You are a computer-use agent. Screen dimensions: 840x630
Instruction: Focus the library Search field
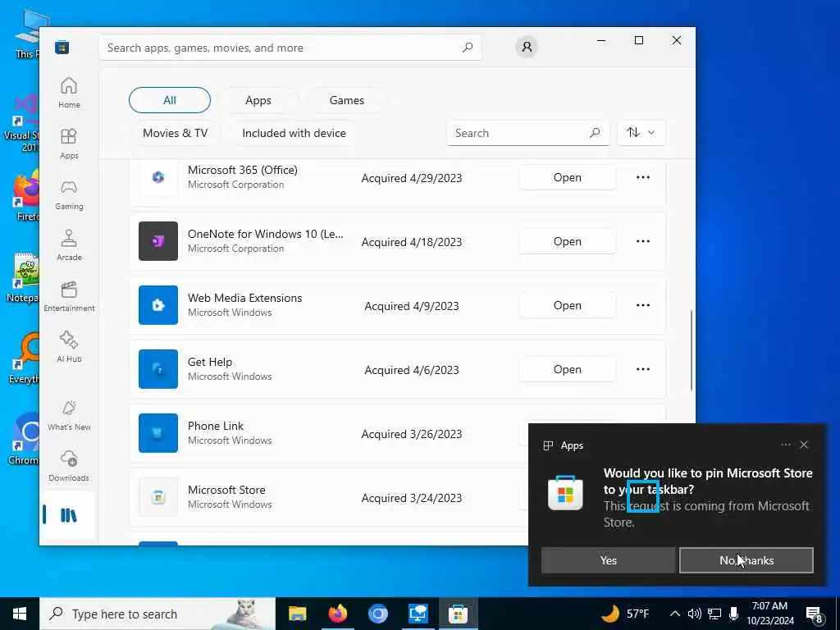527,132
